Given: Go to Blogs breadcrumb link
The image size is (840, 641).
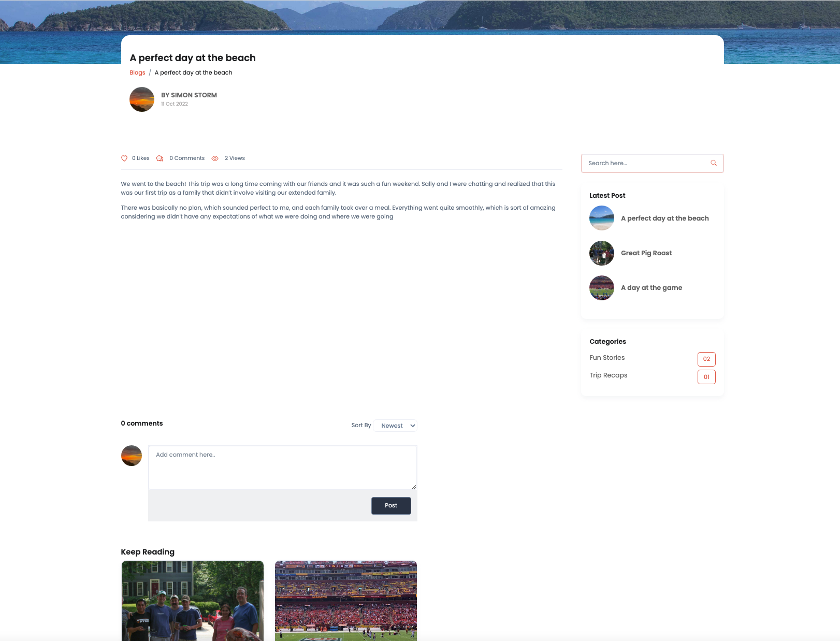Looking at the screenshot, I should point(137,72).
